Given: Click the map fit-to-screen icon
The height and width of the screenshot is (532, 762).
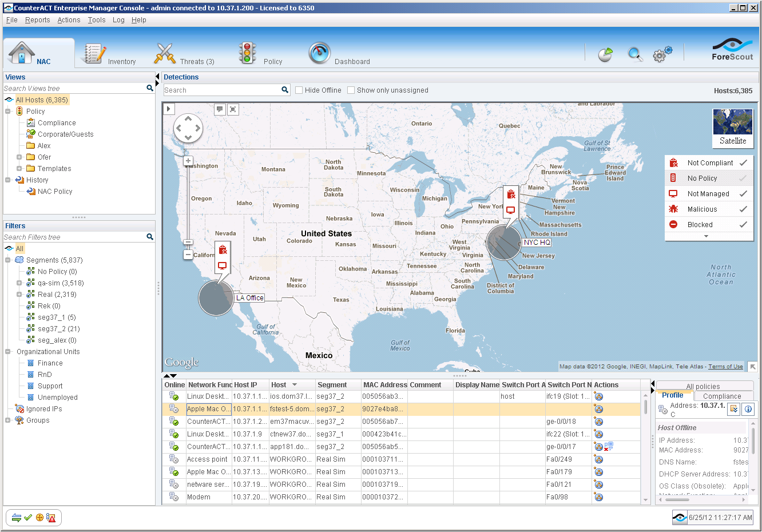Looking at the screenshot, I should pyautogui.click(x=233, y=109).
